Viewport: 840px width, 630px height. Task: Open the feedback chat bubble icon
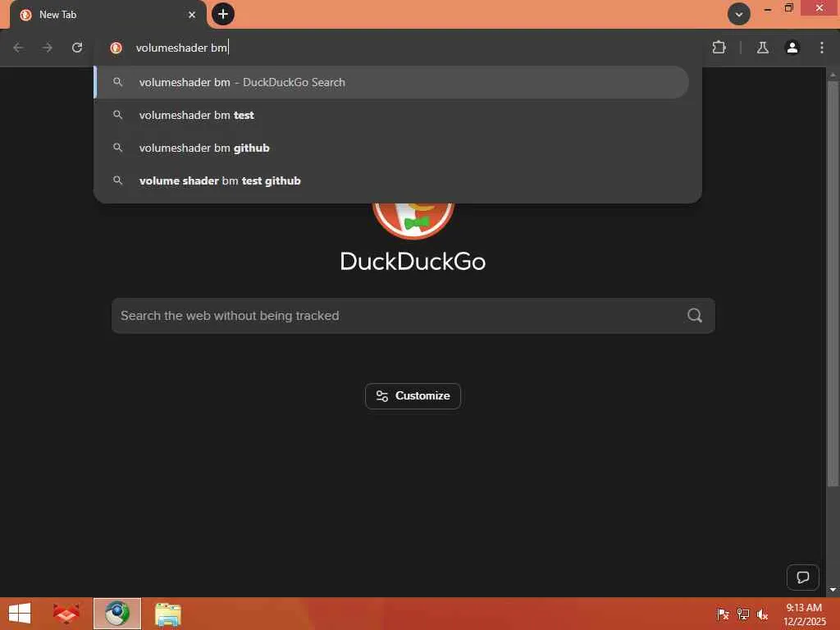pos(802,577)
